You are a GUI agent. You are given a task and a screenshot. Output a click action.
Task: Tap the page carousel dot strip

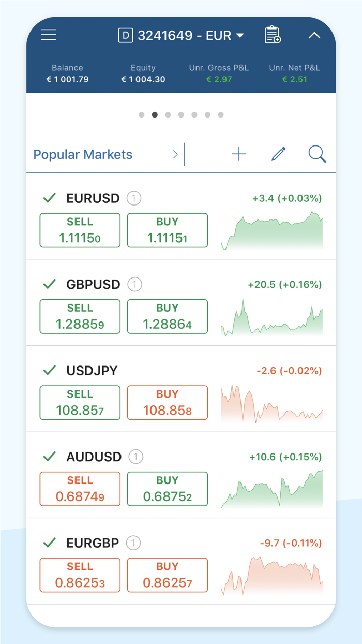181,115
